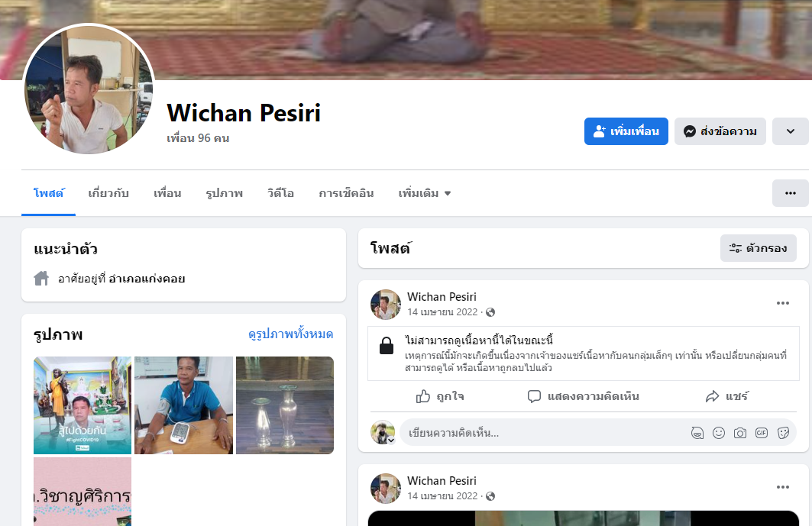The width and height of the screenshot is (812, 526).
Task: Click the second post's video preview
Action: click(x=583, y=518)
